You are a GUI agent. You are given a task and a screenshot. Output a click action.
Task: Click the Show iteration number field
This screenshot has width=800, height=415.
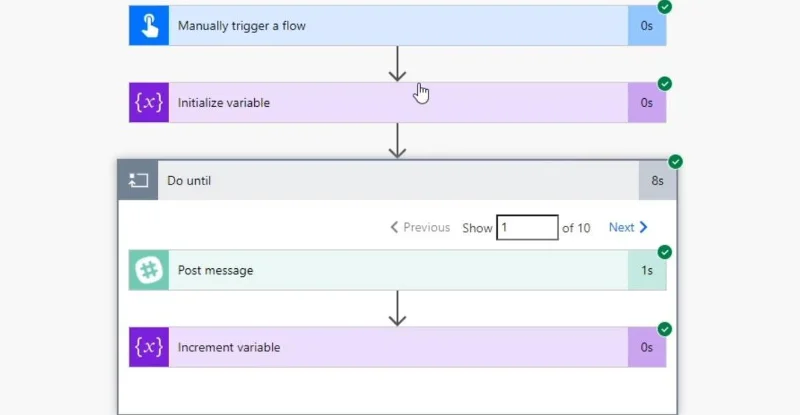pos(527,227)
